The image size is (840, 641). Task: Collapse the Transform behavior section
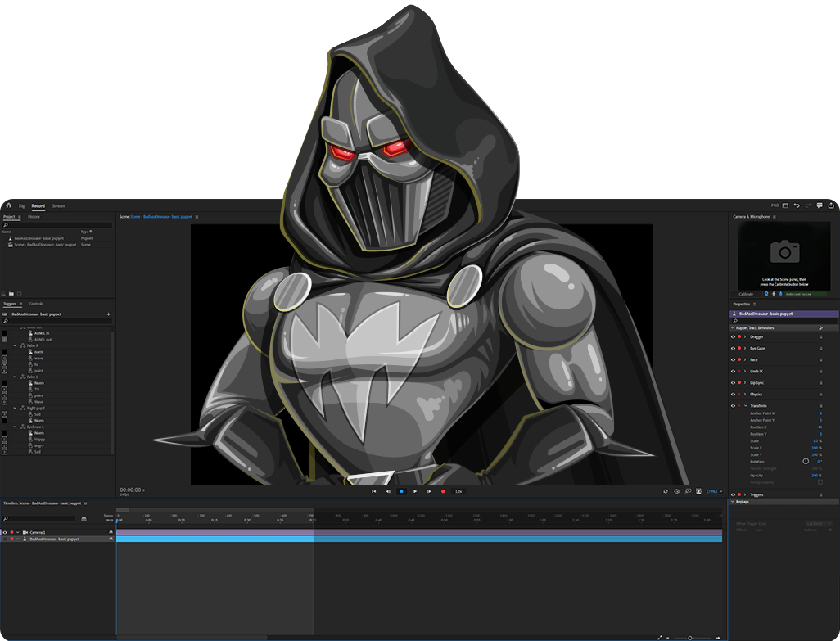pyautogui.click(x=745, y=406)
